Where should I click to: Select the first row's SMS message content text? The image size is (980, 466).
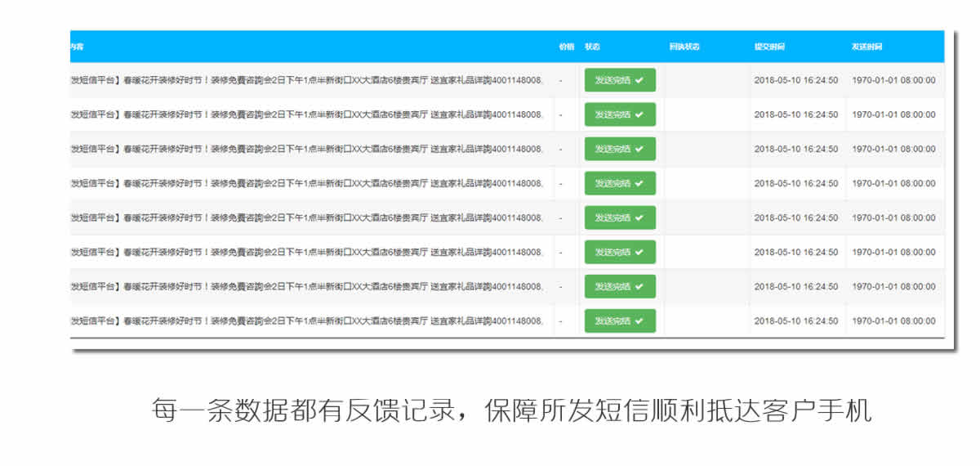306,80
